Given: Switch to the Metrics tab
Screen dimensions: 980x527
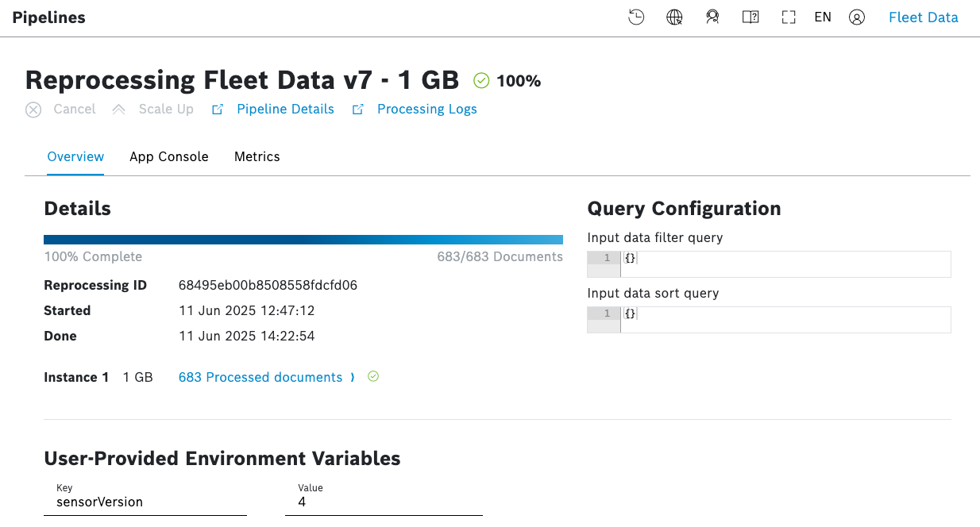Looking at the screenshot, I should pyautogui.click(x=257, y=157).
